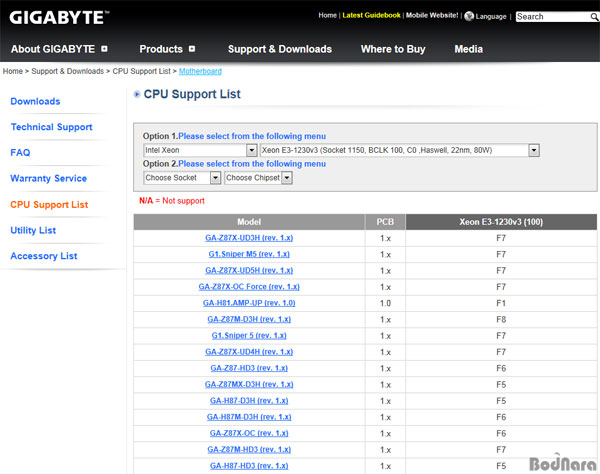Image resolution: width=600 pixels, height=474 pixels.
Task: Click the Language link
Action: pyautogui.click(x=491, y=16)
